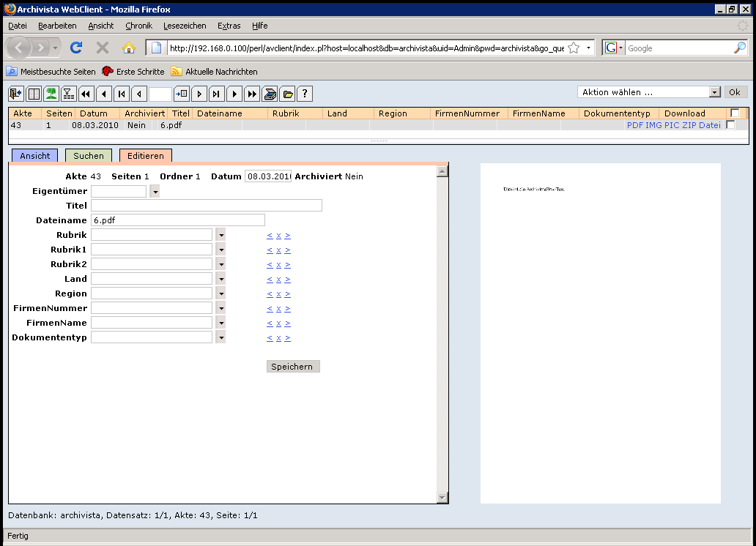Expand the Rubrik dropdown arrow
This screenshot has width=756, height=546.
pos(220,235)
